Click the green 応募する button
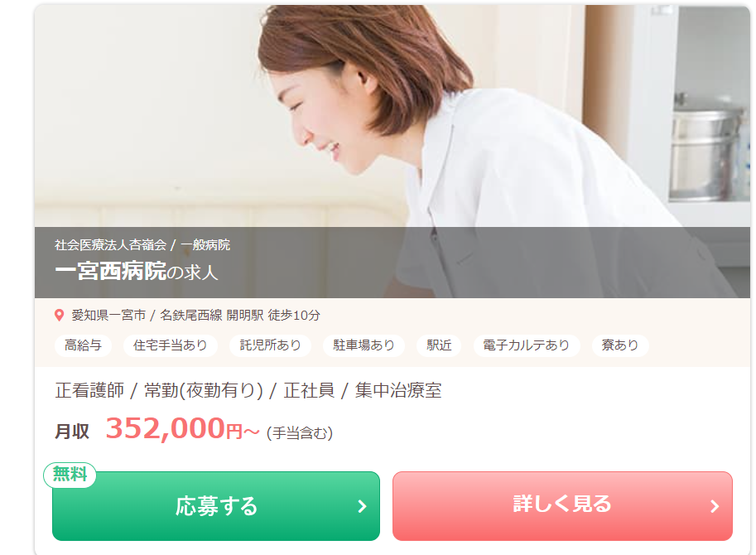This screenshot has width=756, height=555. 216,506
